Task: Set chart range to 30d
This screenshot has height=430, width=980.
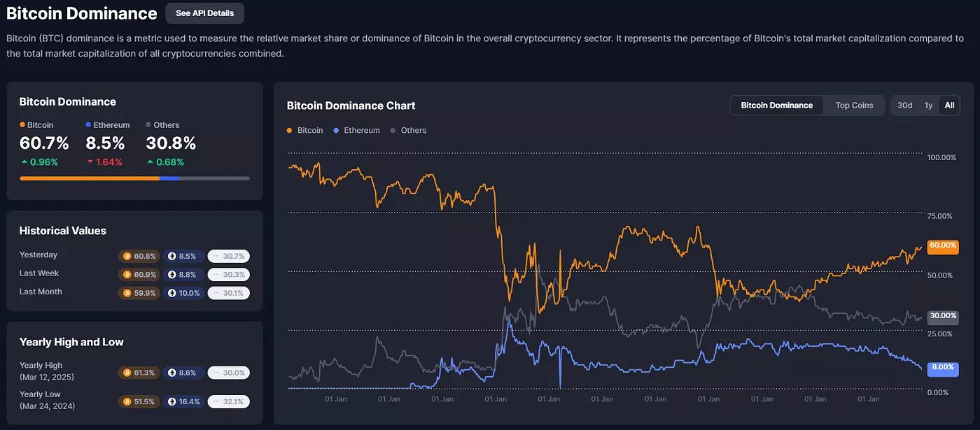Action: pyautogui.click(x=905, y=106)
